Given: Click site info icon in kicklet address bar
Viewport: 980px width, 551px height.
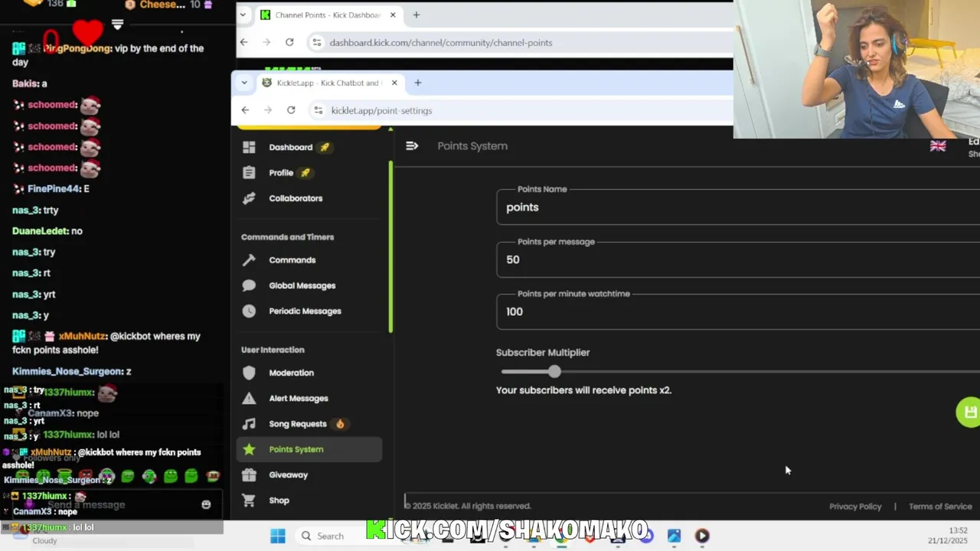Looking at the screenshot, I should pos(319,110).
